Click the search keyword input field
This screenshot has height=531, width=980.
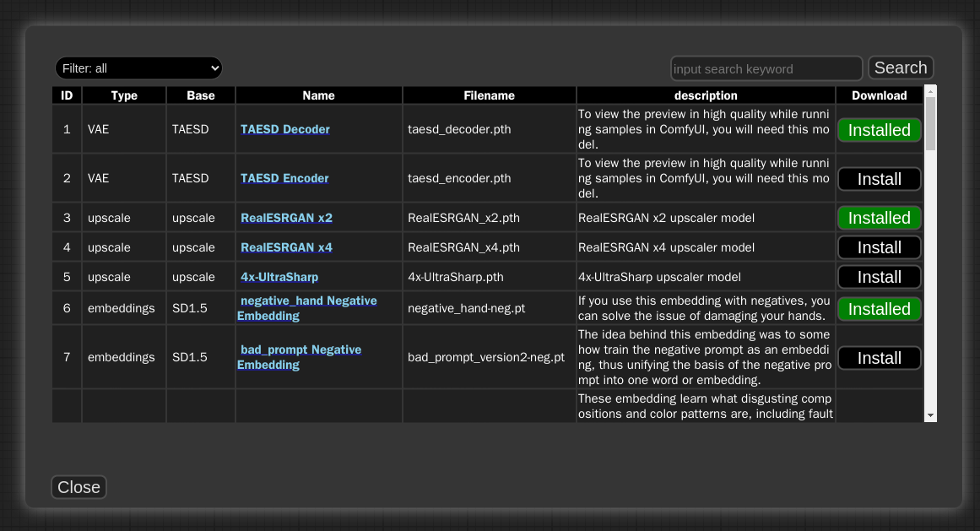pos(765,68)
